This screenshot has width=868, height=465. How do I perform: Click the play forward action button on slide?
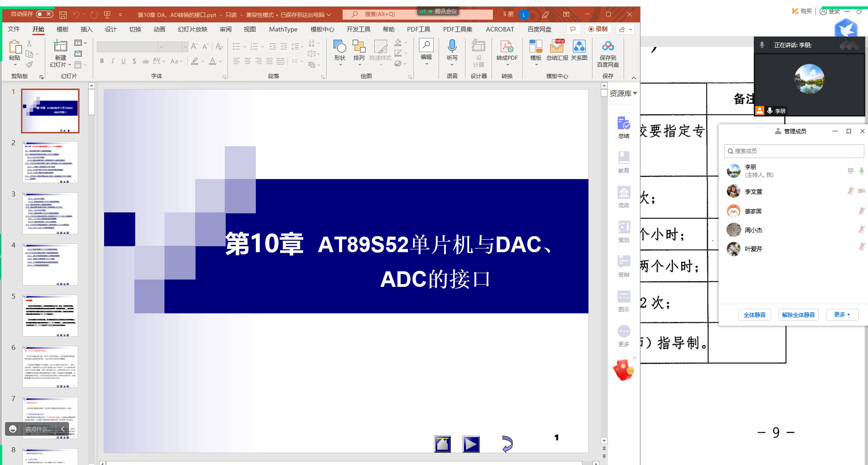tap(471, 444)
